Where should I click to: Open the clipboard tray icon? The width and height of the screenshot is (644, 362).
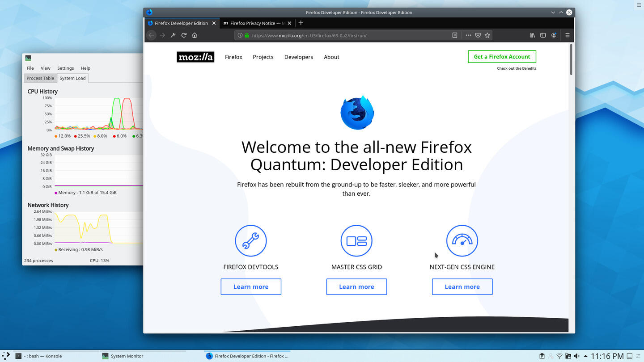542,356
